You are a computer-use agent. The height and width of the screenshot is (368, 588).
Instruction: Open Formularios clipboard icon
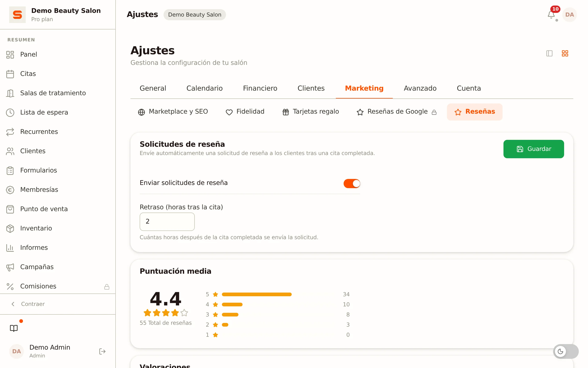click(x=10, y=170)
